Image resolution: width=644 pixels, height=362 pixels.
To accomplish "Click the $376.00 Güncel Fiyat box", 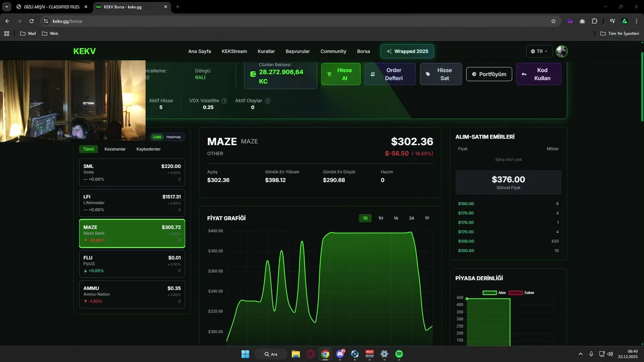I will (x=508, y=182).
